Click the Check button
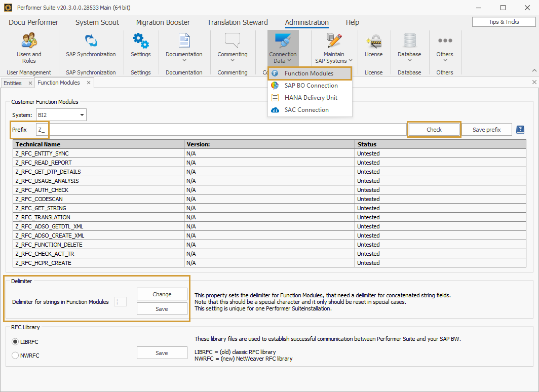This screenshot has width=539, height=392. pos(434,129)
